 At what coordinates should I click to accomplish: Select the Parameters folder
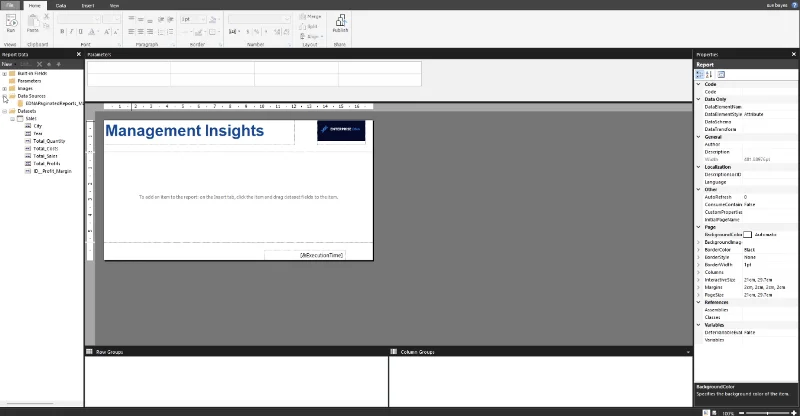click(29, 81)
